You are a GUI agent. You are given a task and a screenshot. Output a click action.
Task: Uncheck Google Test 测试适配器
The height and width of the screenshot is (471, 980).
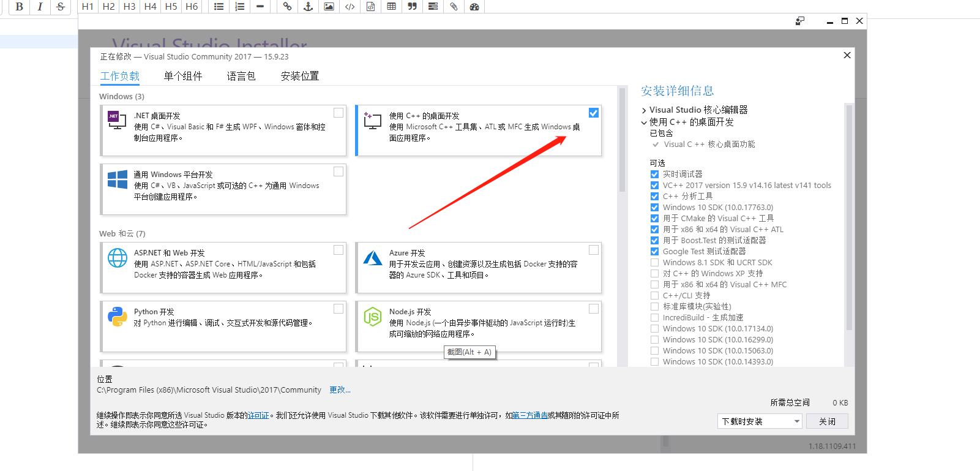pos(654,252)
